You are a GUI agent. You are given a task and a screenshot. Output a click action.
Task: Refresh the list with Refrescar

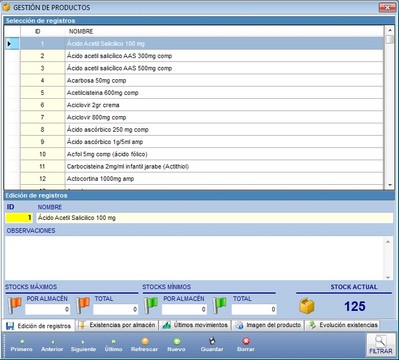click(x=144, y=346)
